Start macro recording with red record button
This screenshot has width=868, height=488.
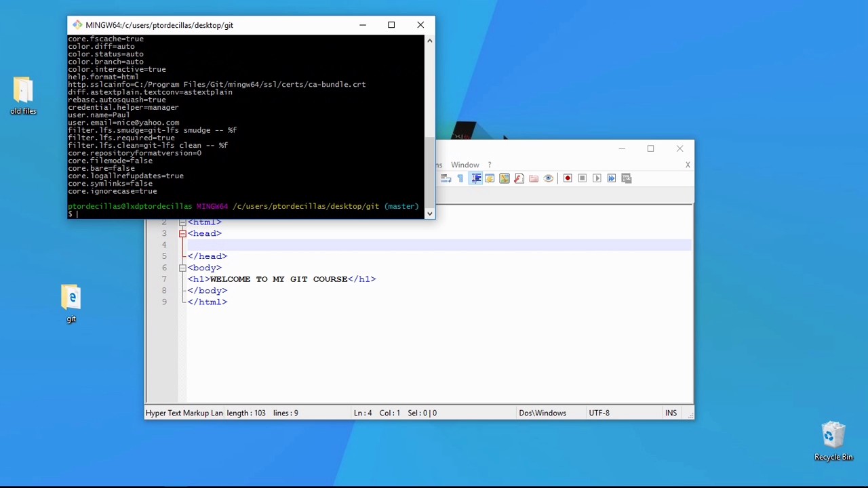tap(568, 178)
